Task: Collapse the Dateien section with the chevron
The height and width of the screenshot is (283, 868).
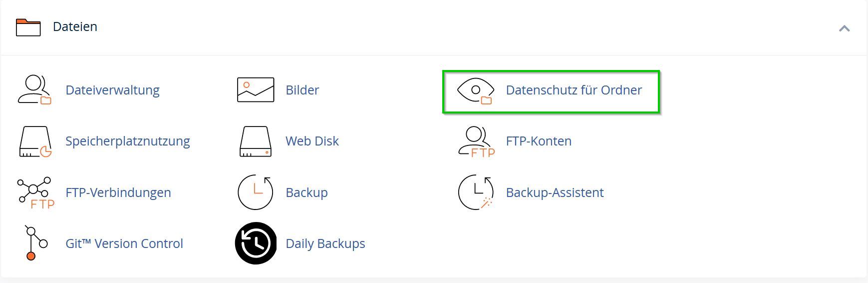Action: point(844,28)
